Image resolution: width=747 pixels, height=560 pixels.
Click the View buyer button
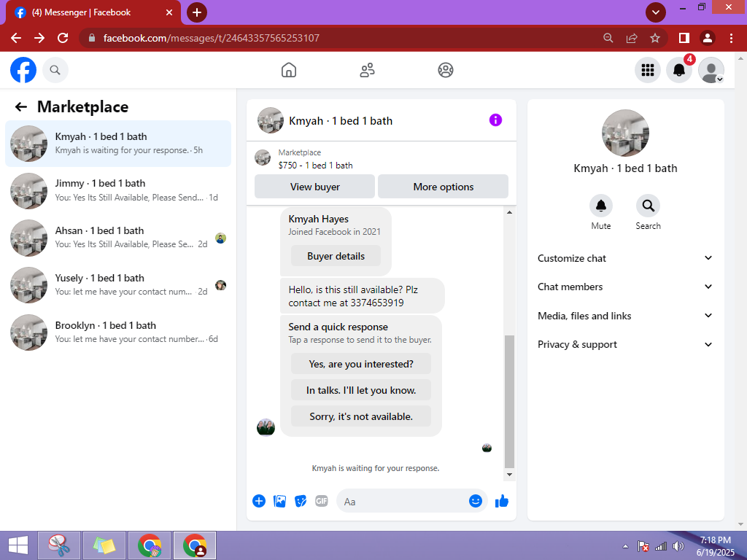(x=315, y=187)
